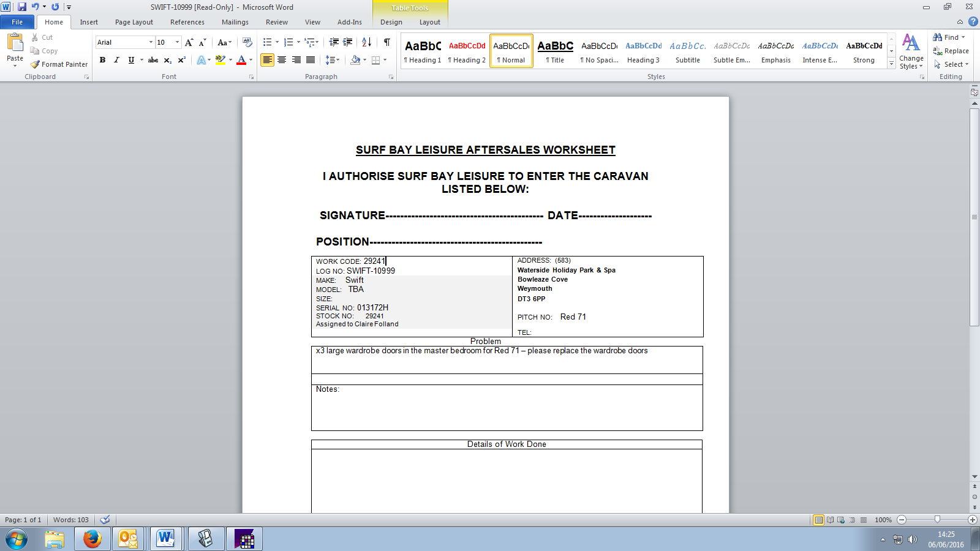Click the Windows Start button
Viewport: 980px width, 551px height.
[17, 539]
